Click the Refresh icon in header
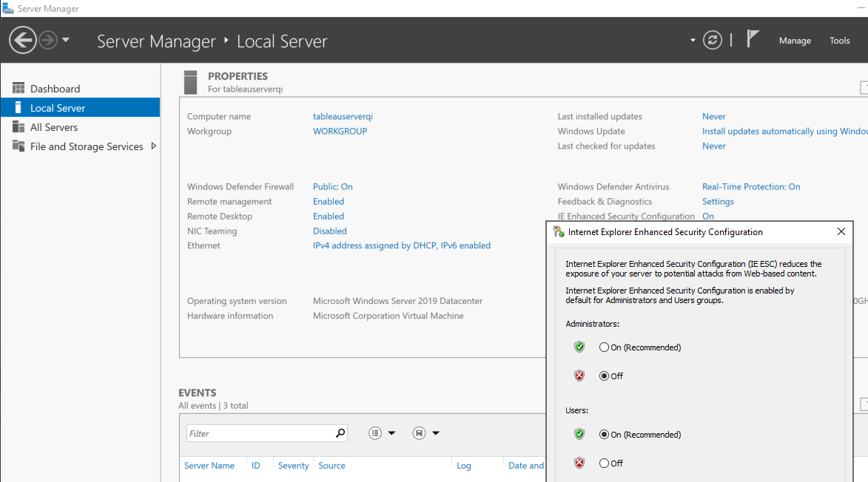This screenshot has width=868, height=482. pos(713,41)
